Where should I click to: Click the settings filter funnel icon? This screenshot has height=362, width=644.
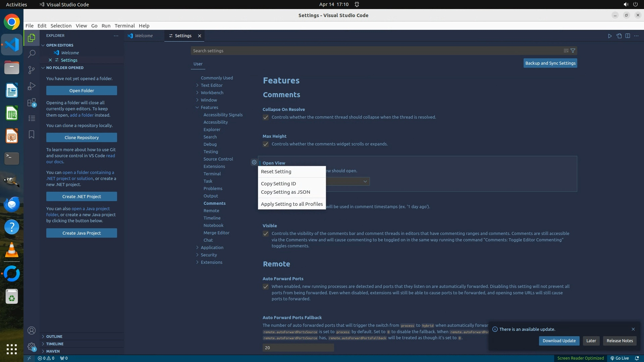coord(573,51)
